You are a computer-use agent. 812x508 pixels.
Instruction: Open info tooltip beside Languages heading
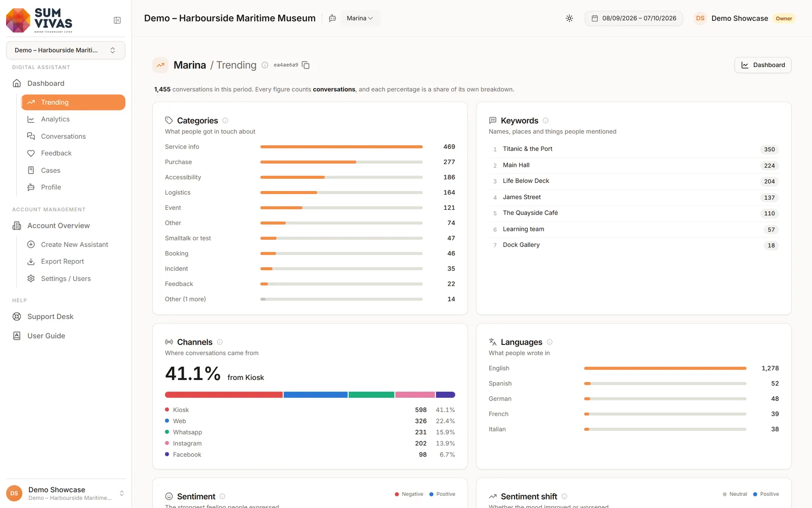550,342
